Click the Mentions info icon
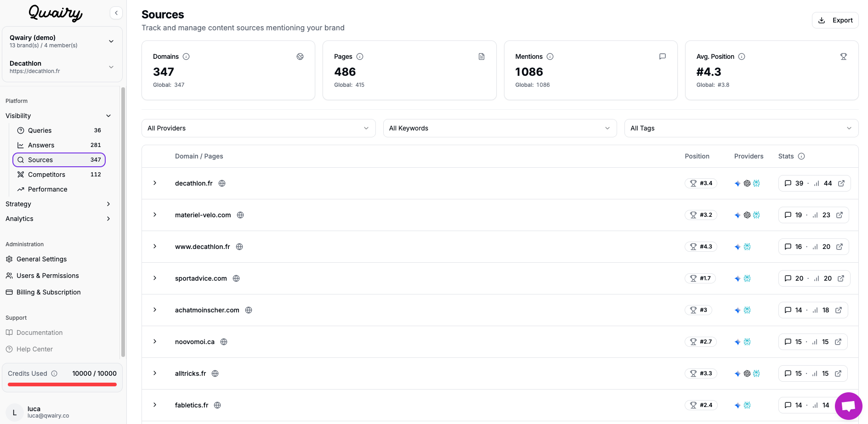This screenshot has height=424, width=868. point(550,57)
